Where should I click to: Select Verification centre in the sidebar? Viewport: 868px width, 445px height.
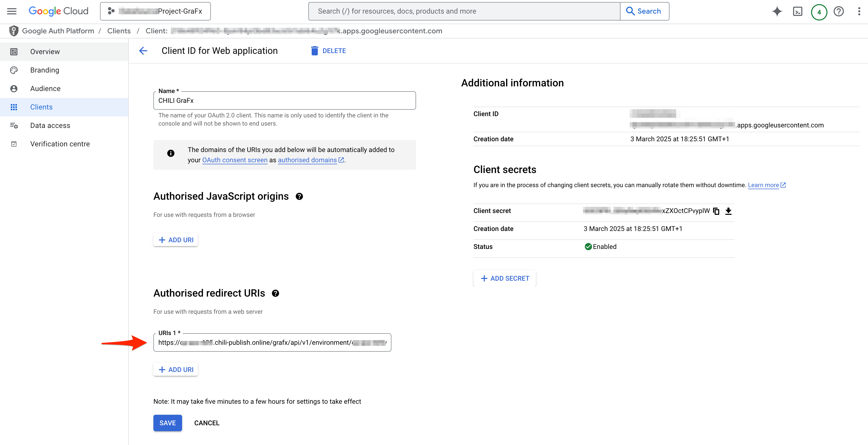[64, 144]
